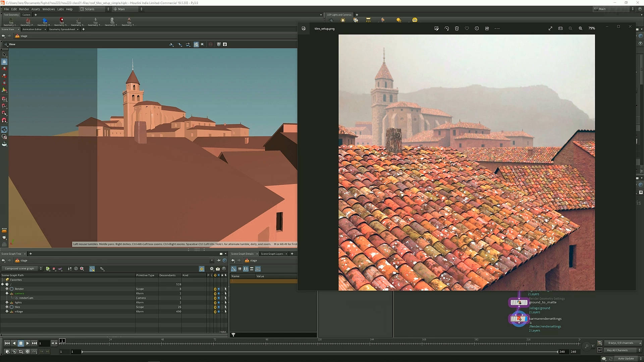Toggle visibility eye for village prim

[219, 312]
